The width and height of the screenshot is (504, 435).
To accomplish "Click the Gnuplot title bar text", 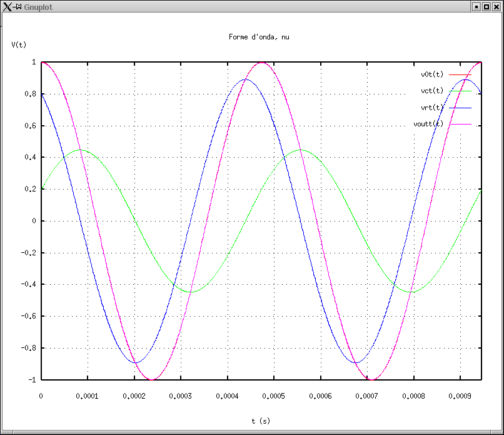I will point(38,6).
